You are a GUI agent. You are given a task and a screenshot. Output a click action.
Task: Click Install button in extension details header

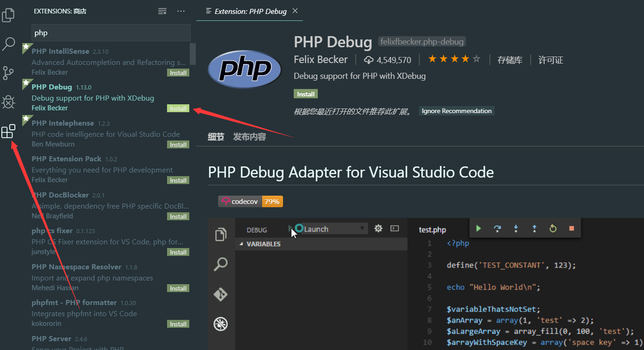306,94
